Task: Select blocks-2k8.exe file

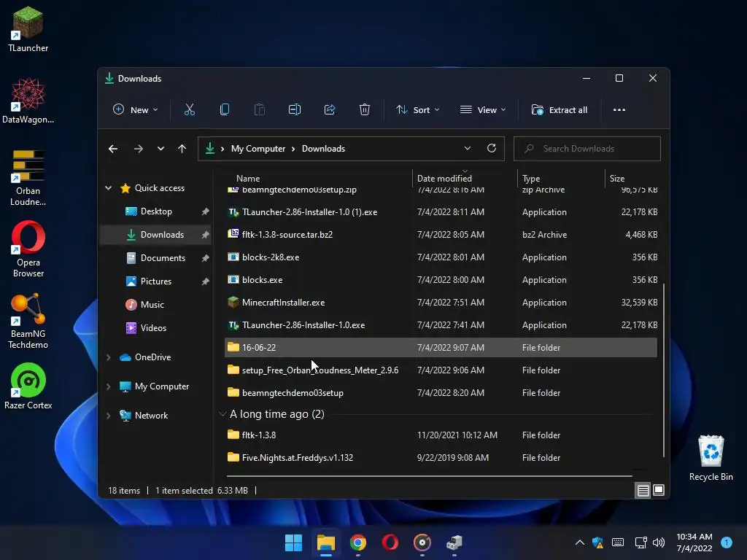Action: click(x=441, y=257)
